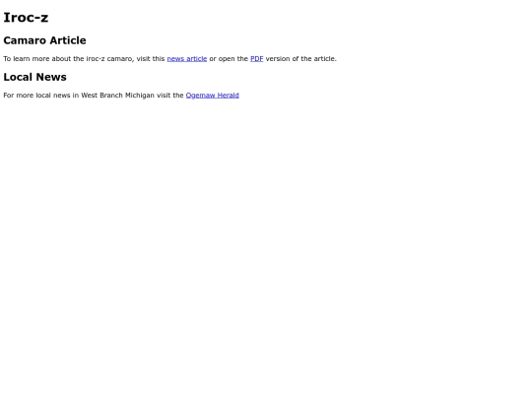
Task: Click the Local News heading
Action: pos(34,77)
